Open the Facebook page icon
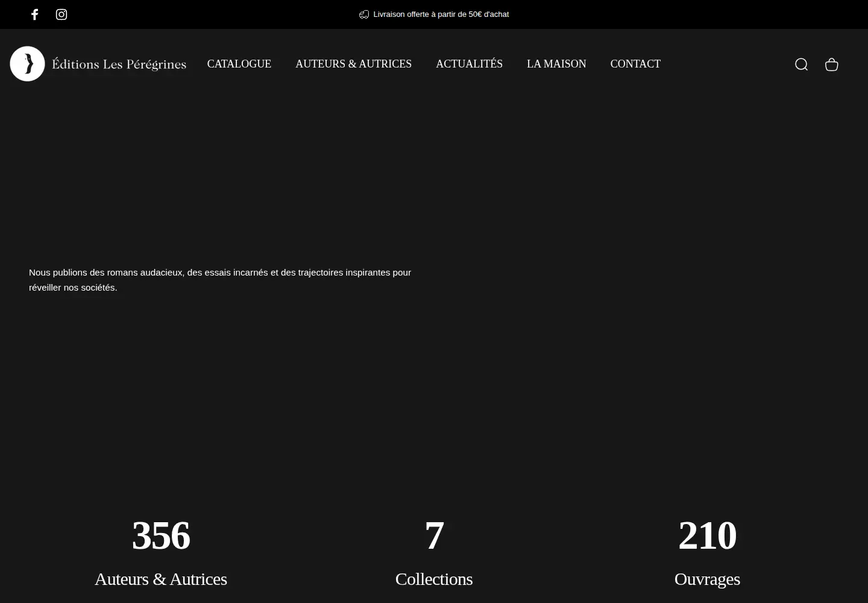Image resolution: width=868 pixels, height=603 pixels. point(35,14)
